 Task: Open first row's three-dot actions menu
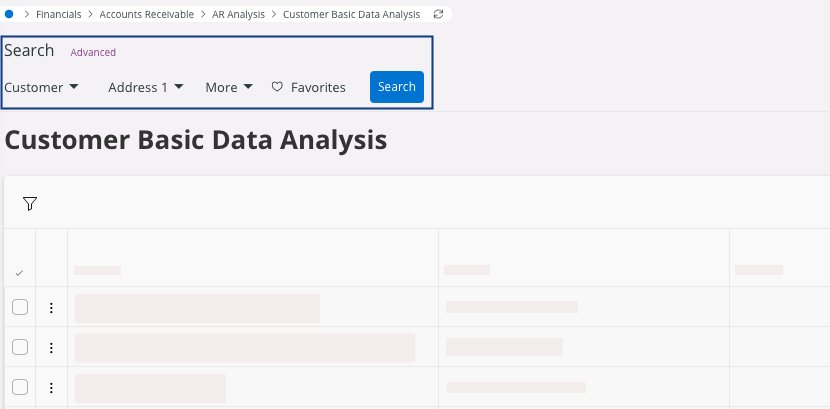[51, 308]
